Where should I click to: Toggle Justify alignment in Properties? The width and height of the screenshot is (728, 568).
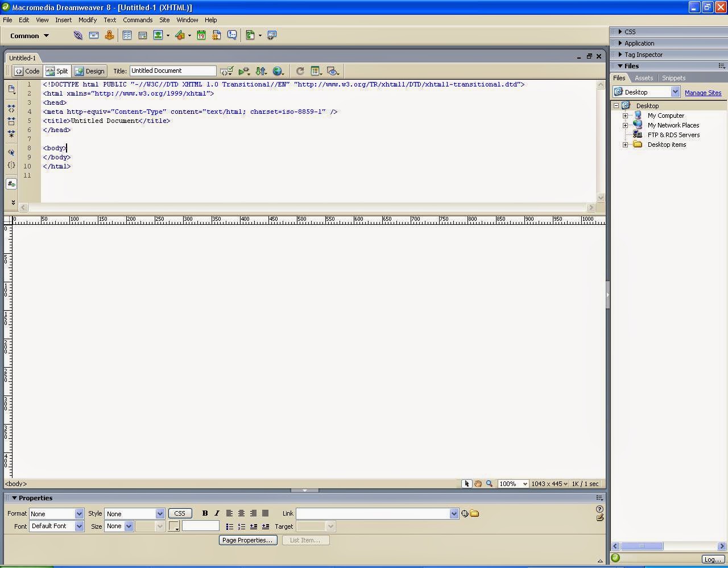tap(265, 513)
